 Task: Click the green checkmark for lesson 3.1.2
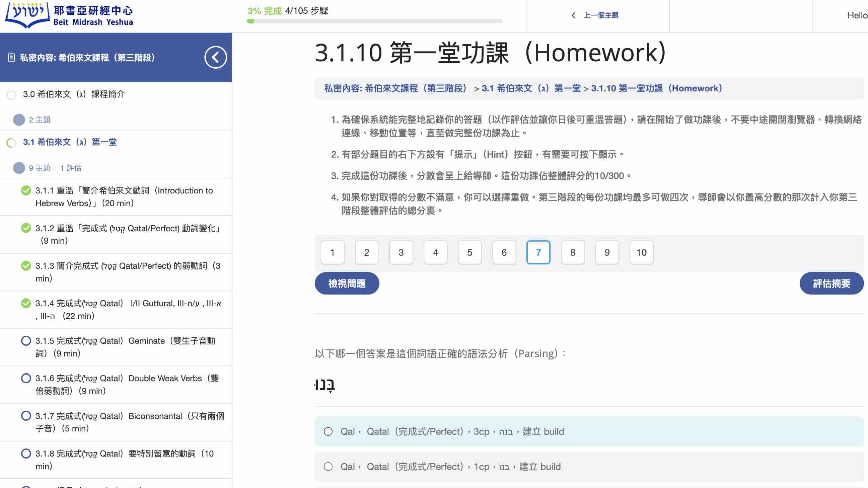(26, 228)
